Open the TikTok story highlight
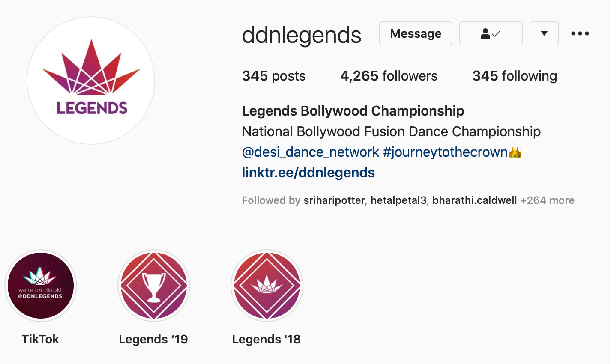Screen dimensions: 611x364 [x=41, y=286]
